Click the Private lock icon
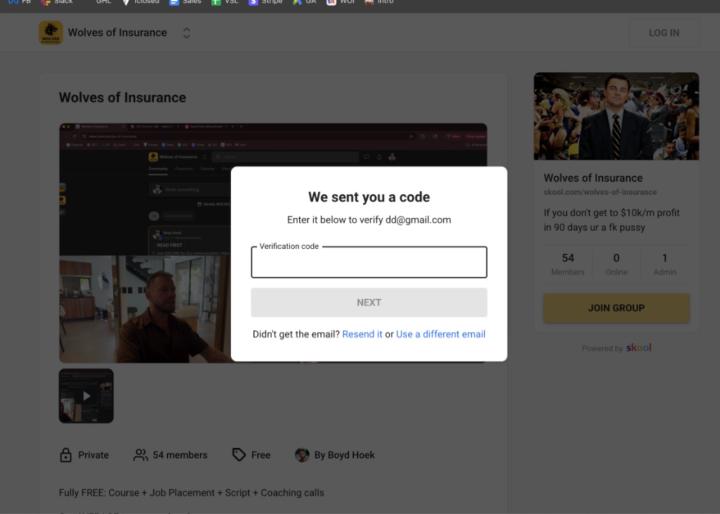 pos(66,455)
